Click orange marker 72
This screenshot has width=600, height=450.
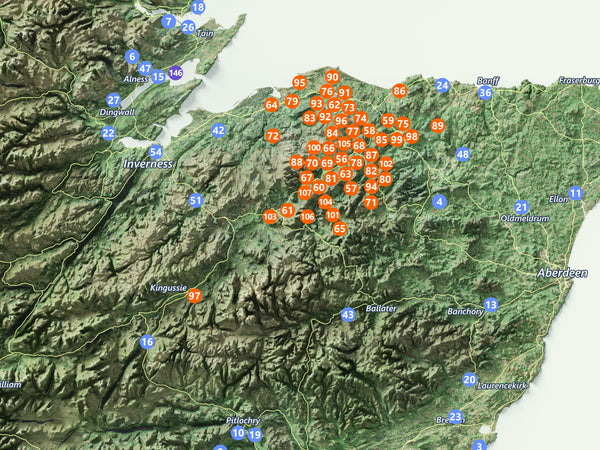pos(273,136)
